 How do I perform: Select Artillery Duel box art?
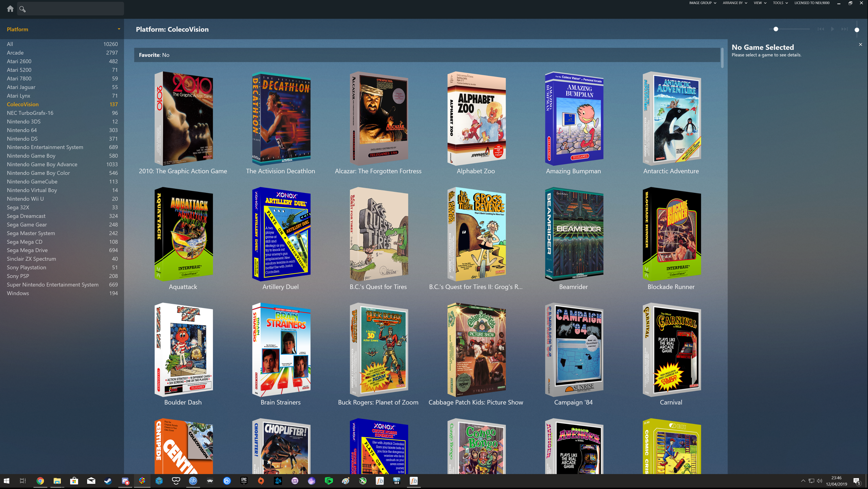click(x=281, y=234)
